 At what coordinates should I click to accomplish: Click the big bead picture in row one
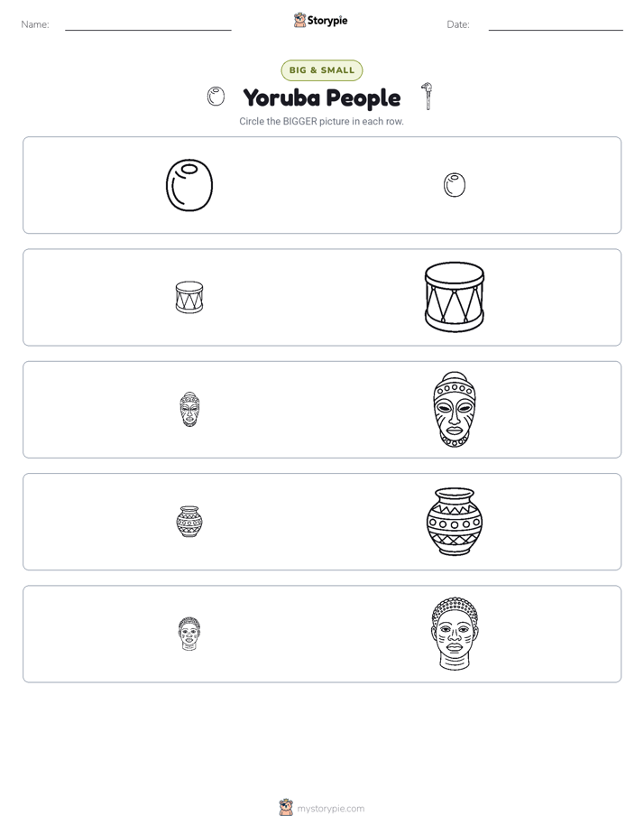point(189,185)
